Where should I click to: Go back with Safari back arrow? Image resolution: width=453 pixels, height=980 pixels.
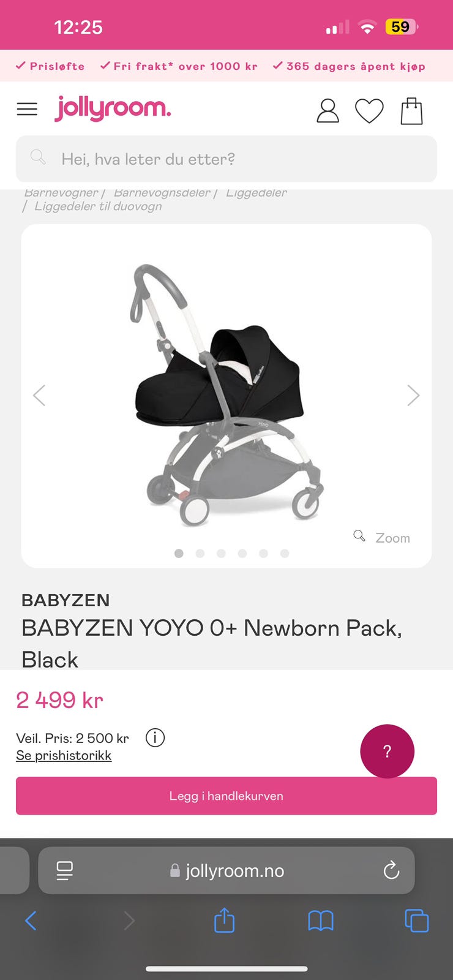pyautogui.click(x=31, y=920)
